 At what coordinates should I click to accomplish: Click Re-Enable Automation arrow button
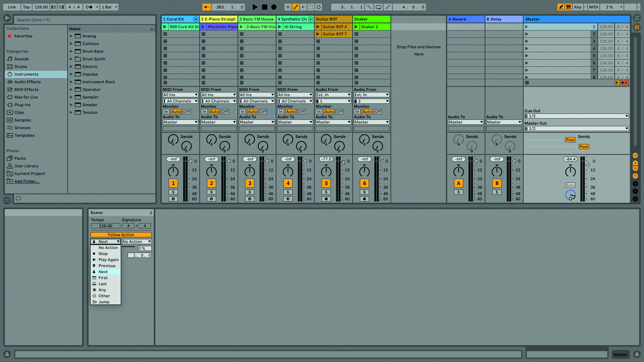pyautogui.click(x=303, y=7)
